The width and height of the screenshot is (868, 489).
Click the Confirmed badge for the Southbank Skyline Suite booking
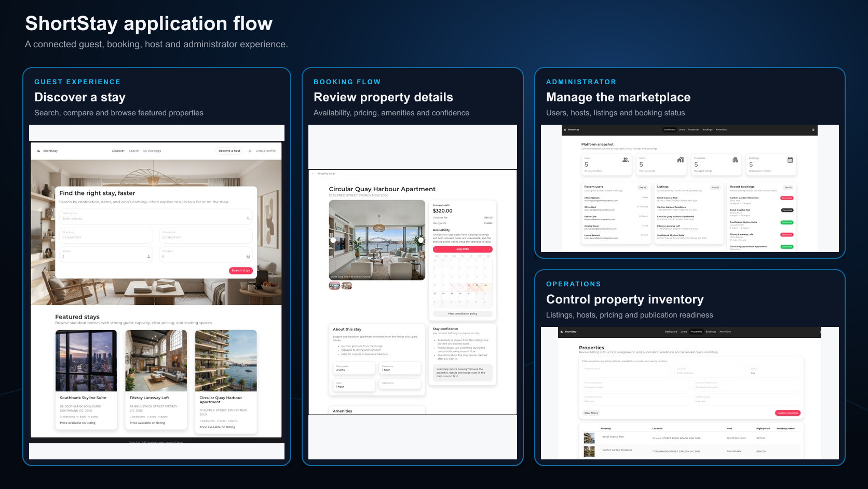click(787, 222)
